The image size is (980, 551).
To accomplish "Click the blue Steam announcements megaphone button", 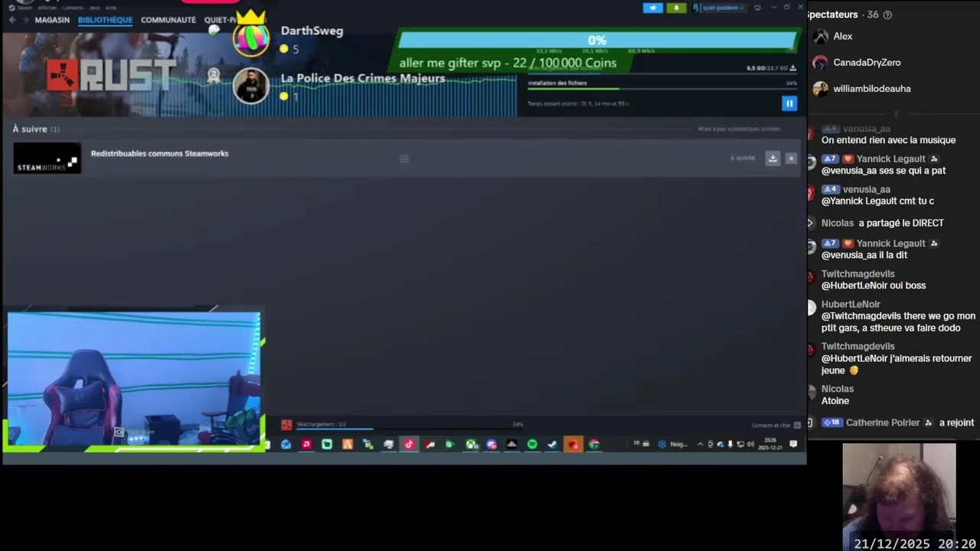I will tap(653, 8).
